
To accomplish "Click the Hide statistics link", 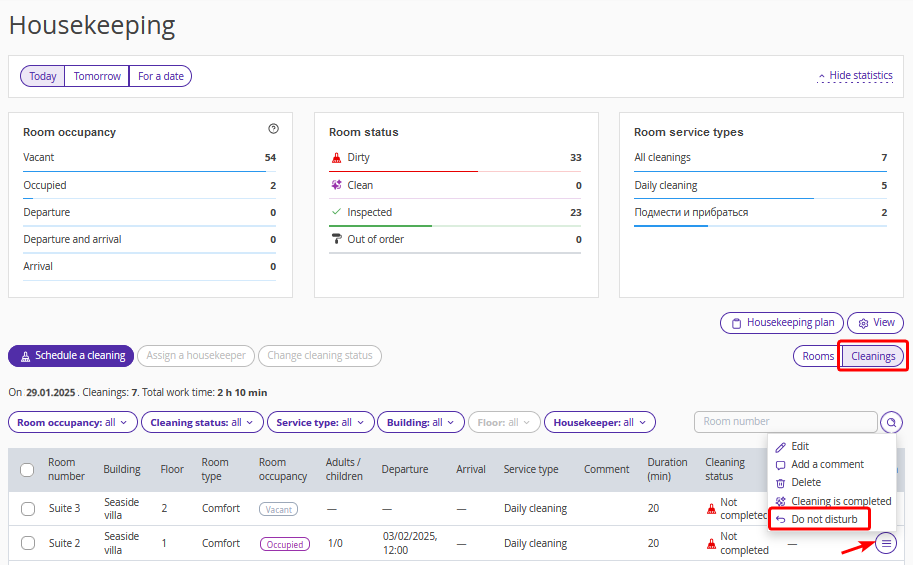I will coord(855,76).
